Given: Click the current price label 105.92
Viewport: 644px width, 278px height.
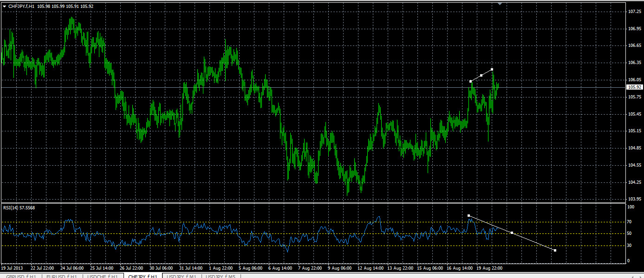Looking at the screenshot, I should [634, 87].
